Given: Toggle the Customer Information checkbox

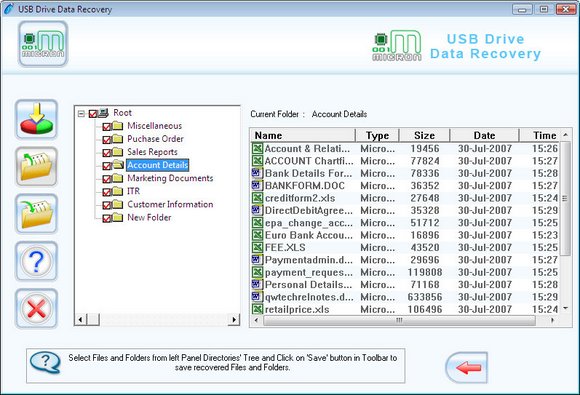Looking at the screenshot, I should [107, 205].
